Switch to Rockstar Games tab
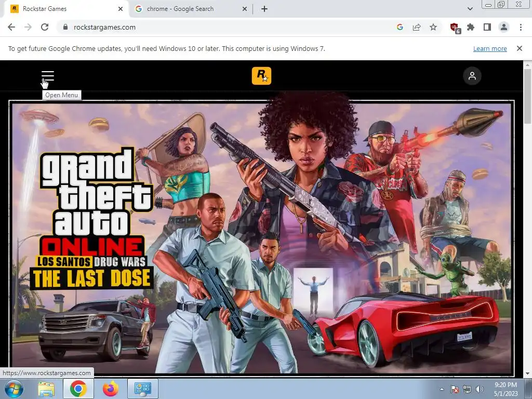 coord(66,9)
